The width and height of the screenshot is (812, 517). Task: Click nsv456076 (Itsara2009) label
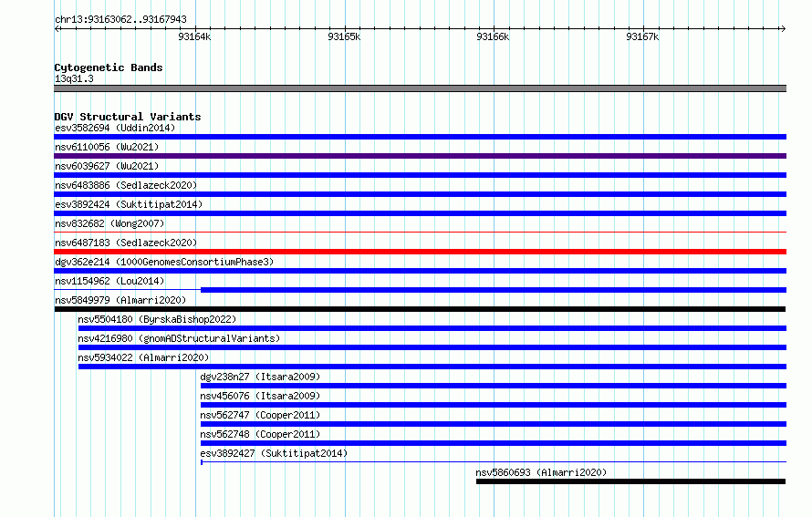pos(260,396)
